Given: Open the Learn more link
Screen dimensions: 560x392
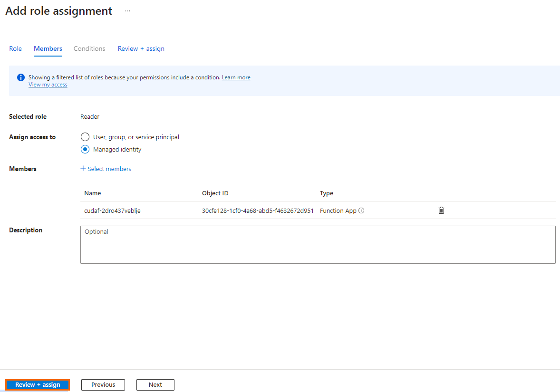Looking at the screenshot, I should click(236, 77).
